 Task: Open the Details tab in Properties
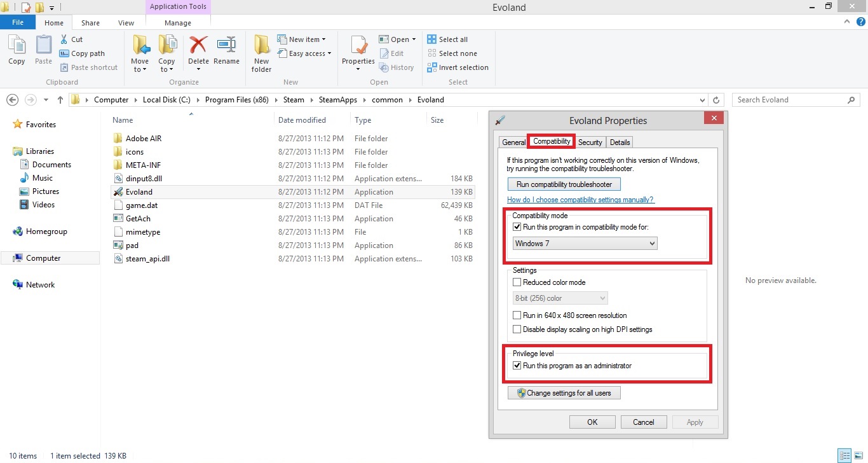pos(620,142)
